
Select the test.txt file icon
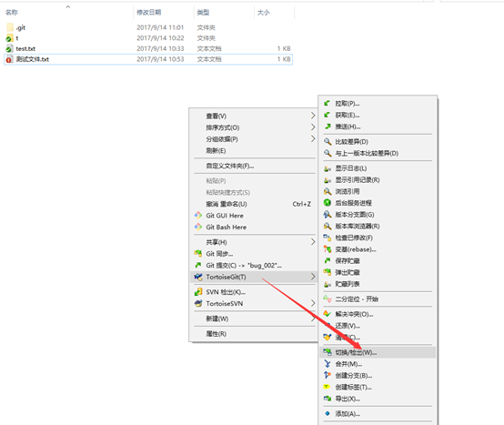[9, 48]
